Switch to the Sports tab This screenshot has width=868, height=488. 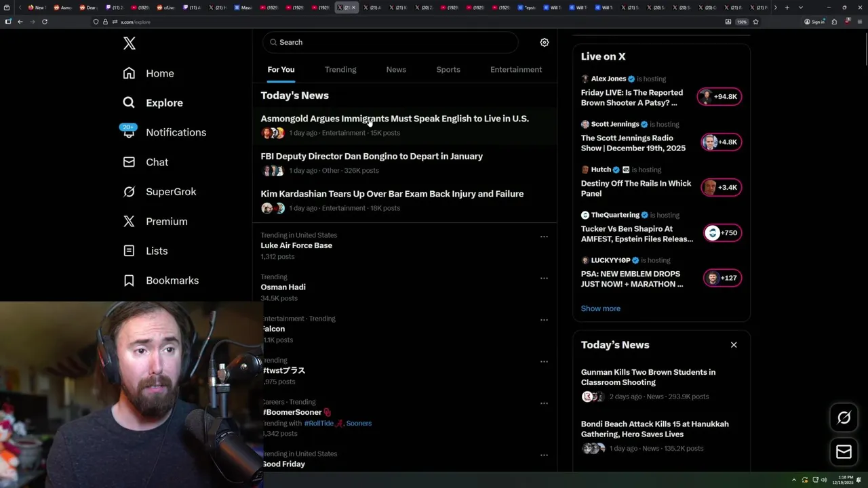click(x=448, y=70)
